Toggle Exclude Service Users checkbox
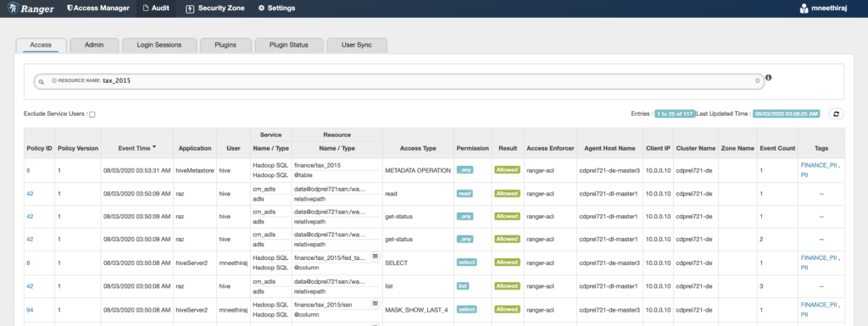The image size is (868, 326). click(x=92, y=114)
